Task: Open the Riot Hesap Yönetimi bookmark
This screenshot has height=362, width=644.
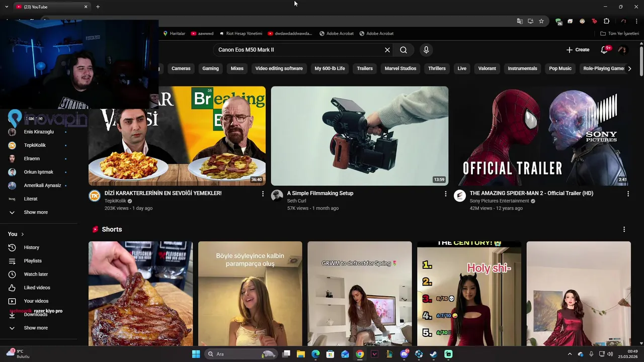Action: pyautogui.click(x=240, y=34)
